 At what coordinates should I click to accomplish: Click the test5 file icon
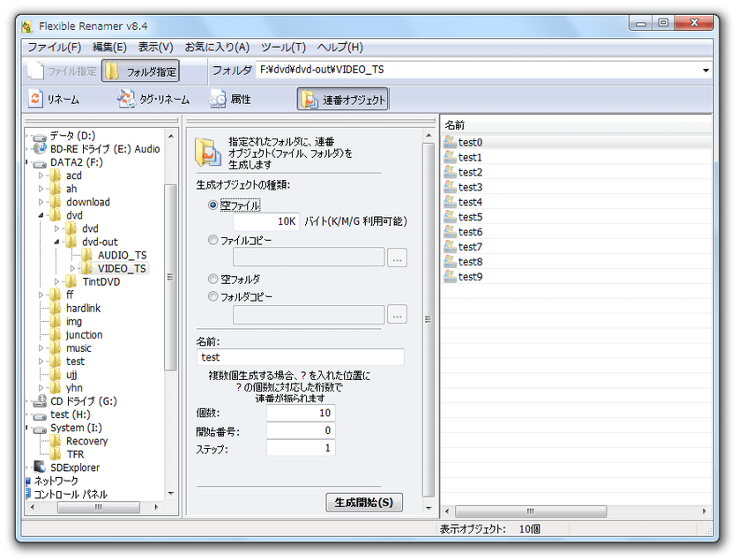[450, 216]
